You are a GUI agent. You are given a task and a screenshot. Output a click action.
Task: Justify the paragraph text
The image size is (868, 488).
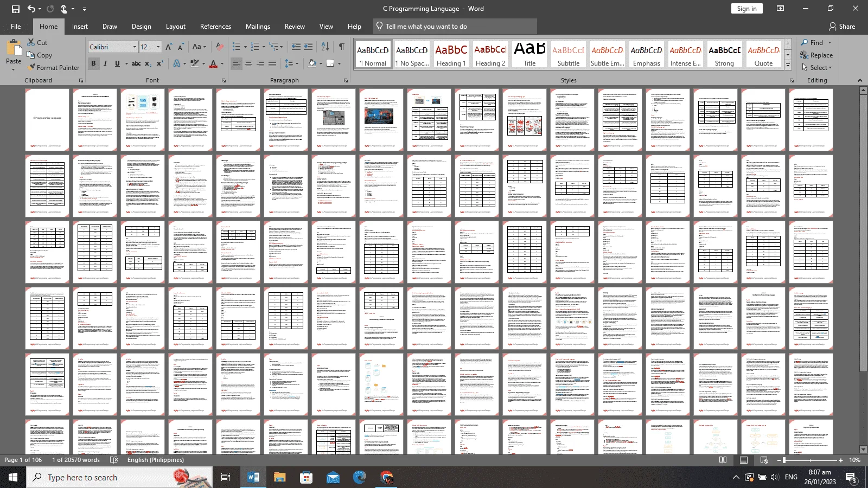pyautogui.click(x=272, y=63)
